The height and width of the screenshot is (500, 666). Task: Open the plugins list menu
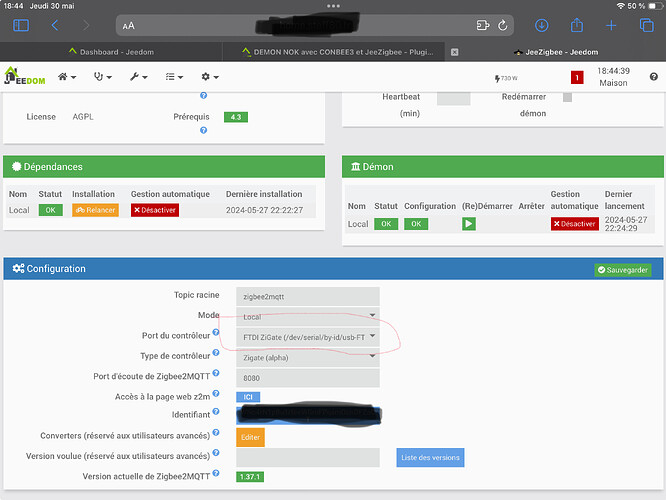174,77
